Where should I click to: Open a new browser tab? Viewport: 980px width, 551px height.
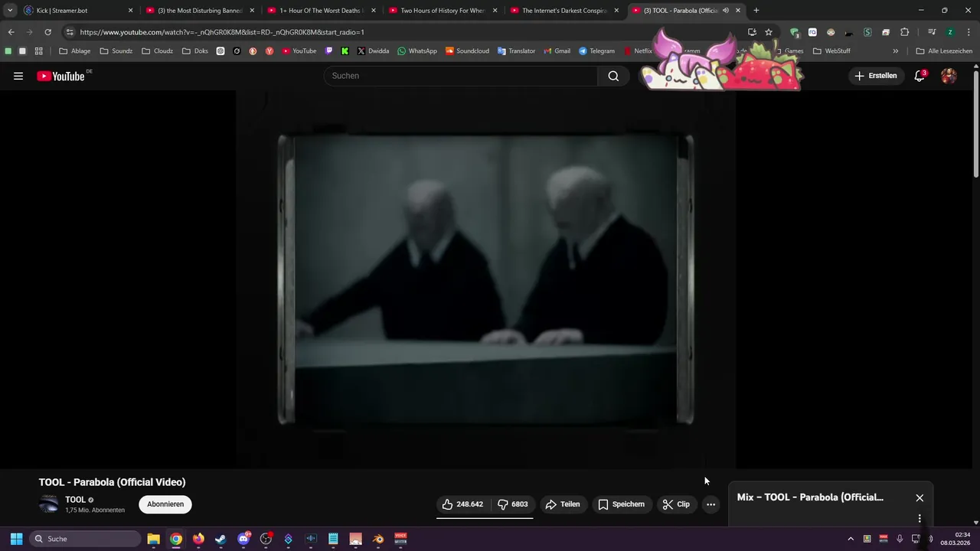pos(756,11)
